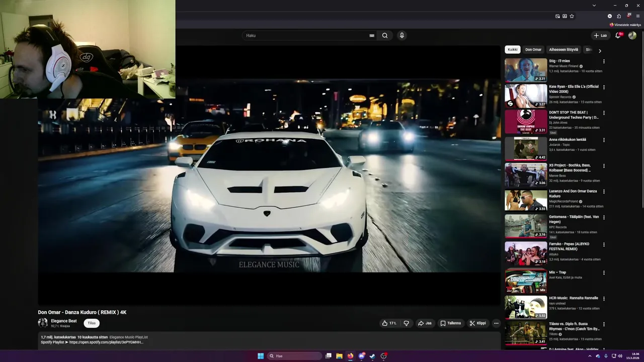Select the Don Omar filter chip

click(533, 50)
